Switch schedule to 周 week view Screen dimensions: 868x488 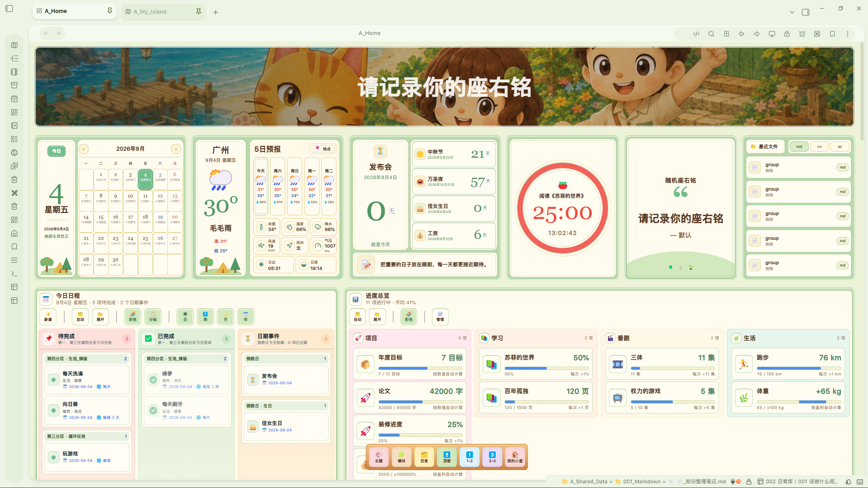point(205,317)
